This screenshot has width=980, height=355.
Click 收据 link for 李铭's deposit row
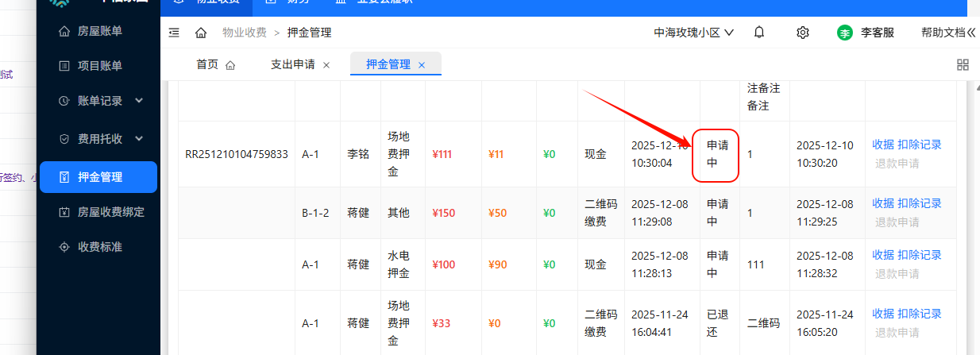882,145
